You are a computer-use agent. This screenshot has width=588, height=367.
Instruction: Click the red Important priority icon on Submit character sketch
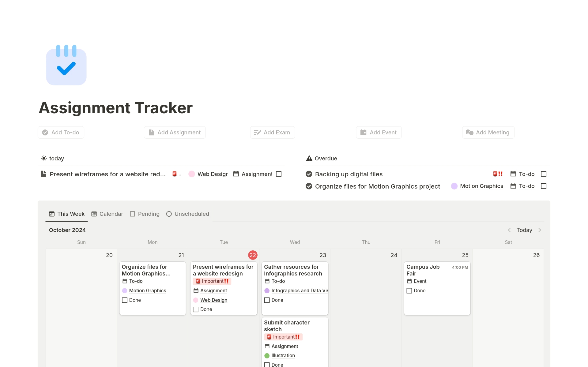pos(269,337)
